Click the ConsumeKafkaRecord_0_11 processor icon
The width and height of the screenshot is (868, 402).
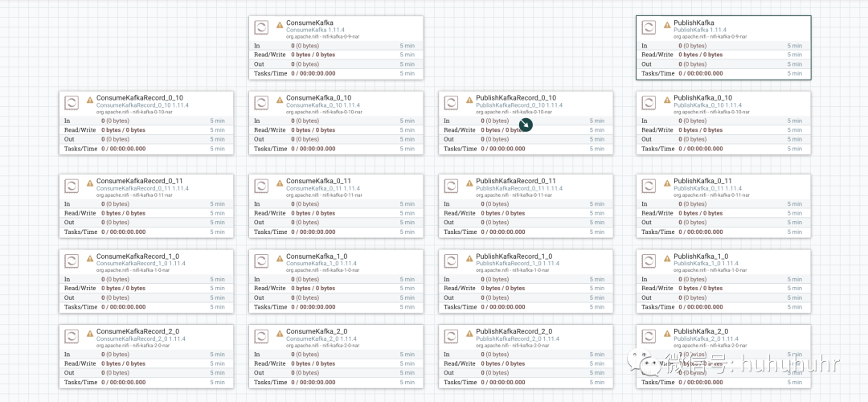pyautogui.click(x=72, y=186)
